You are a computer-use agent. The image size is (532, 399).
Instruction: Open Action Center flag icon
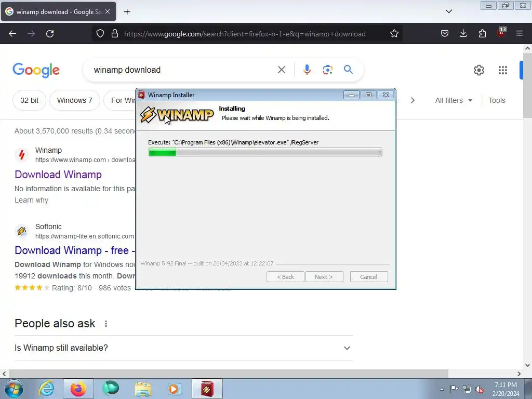tap(454, 389)
